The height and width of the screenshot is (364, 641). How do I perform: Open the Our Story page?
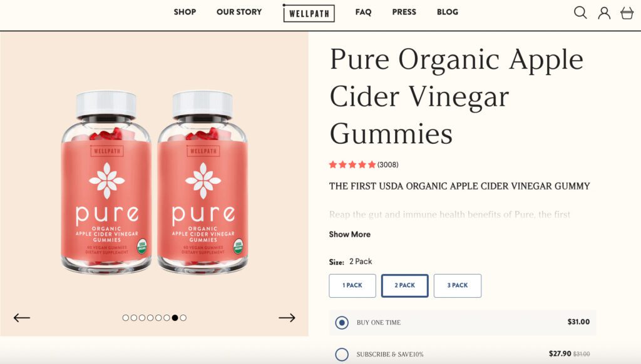point(239,12)
